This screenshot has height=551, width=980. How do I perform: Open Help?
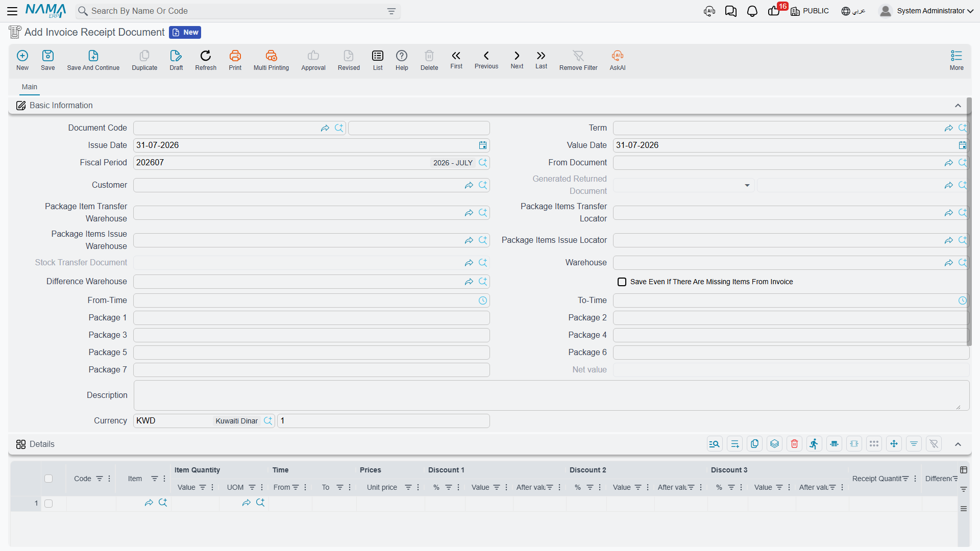(402, 60)
